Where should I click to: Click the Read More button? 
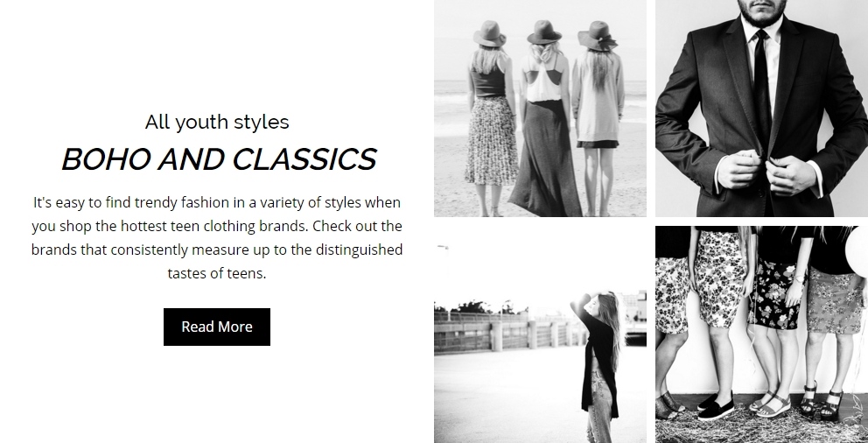click(x=217, y=327)
